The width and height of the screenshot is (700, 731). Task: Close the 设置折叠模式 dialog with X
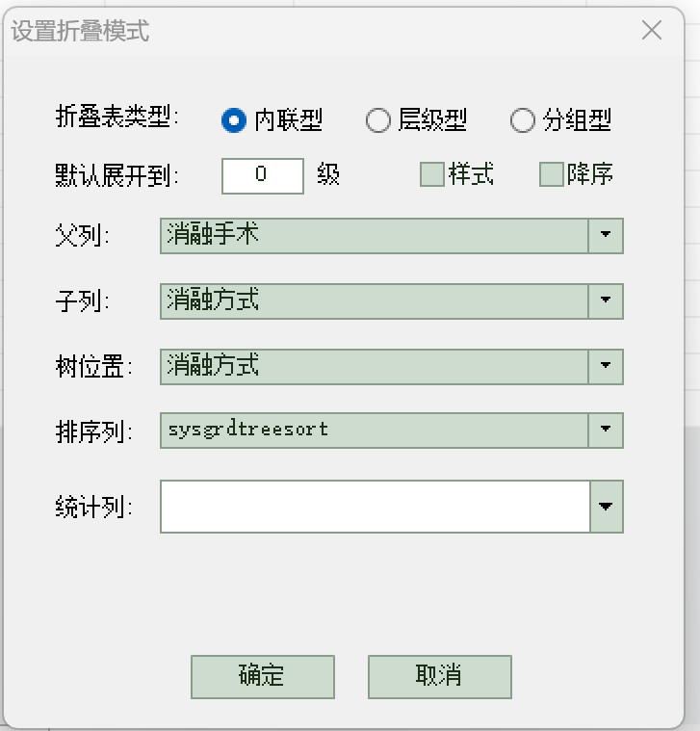tap(651, 31)
